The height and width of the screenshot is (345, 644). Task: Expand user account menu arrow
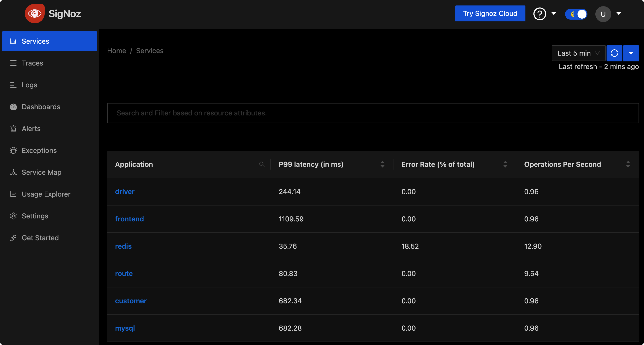pos(619,13)
